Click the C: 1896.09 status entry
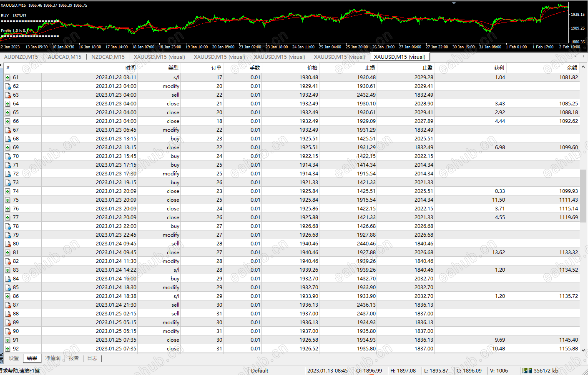The width and height of the screenshot is (588, 375). coord(469,371)
